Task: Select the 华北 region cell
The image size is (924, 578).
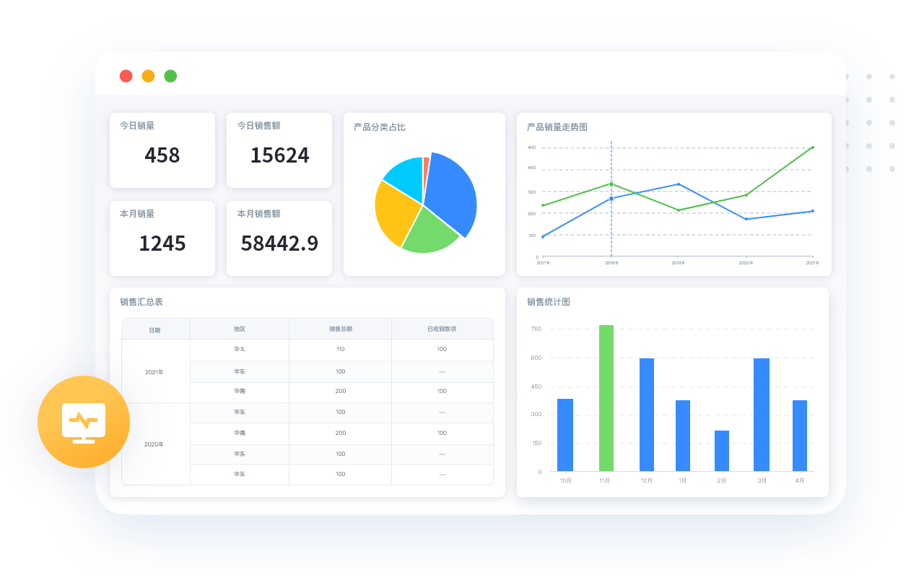Action: click(240, 350)
